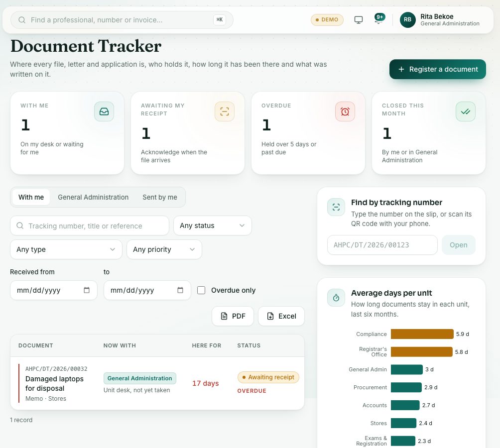Open the Overdue summary card
The image size is (500, 448).
click(x=308, y=133)
